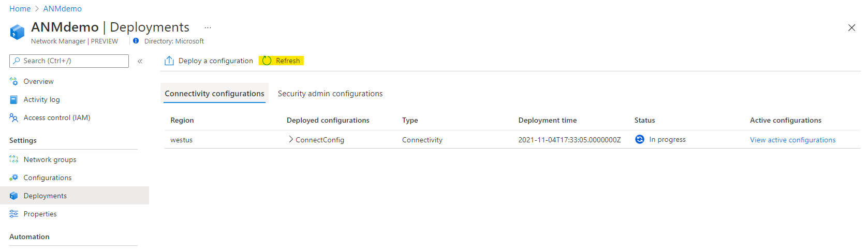868x250 pixels.
Task: Click the Activity log icon
Action: click(14, 99)
